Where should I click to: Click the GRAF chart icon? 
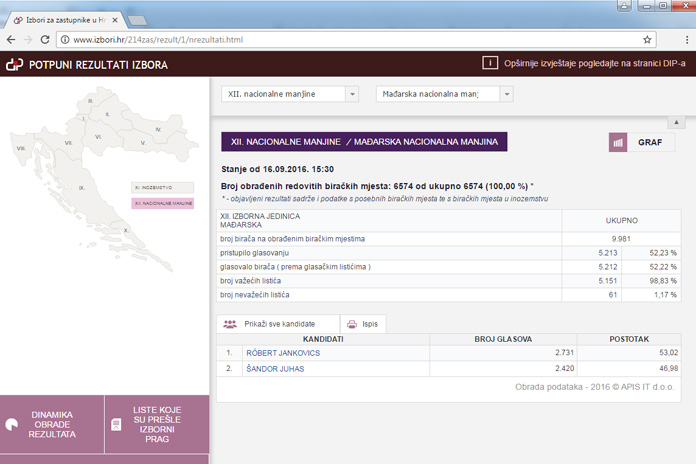pyautogui.click(x=617, y=143)
